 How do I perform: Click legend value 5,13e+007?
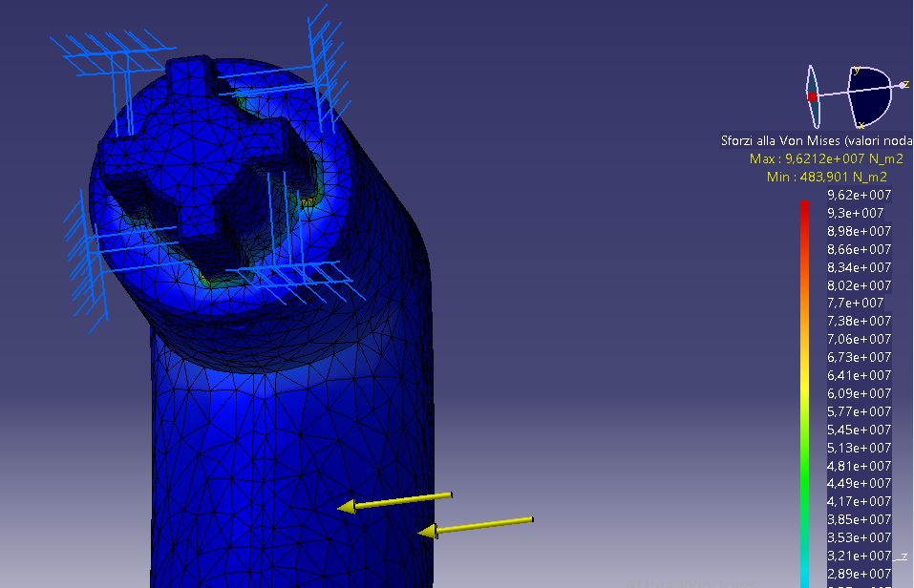(860, 448)
